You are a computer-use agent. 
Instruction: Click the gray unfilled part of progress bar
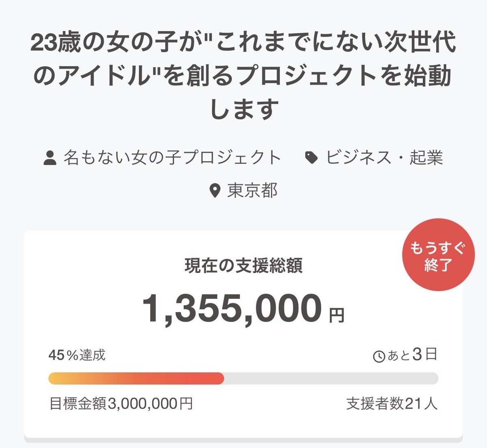[x=331, y=378]
